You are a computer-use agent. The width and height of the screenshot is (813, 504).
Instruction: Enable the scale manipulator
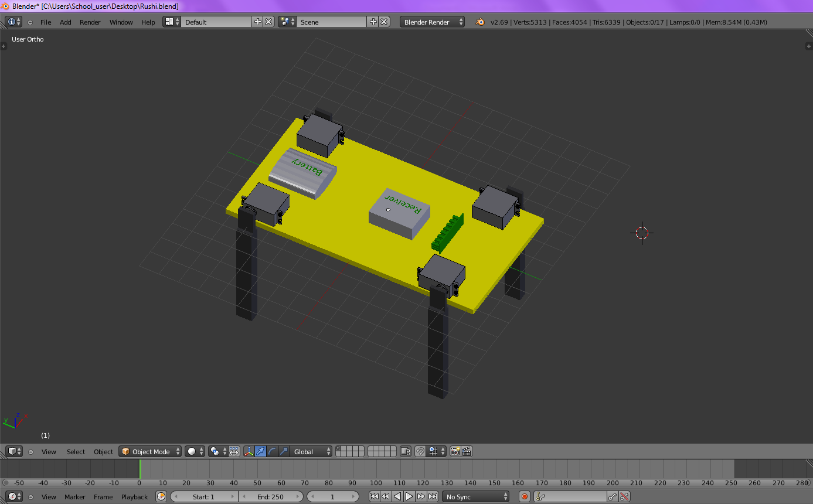284,451
